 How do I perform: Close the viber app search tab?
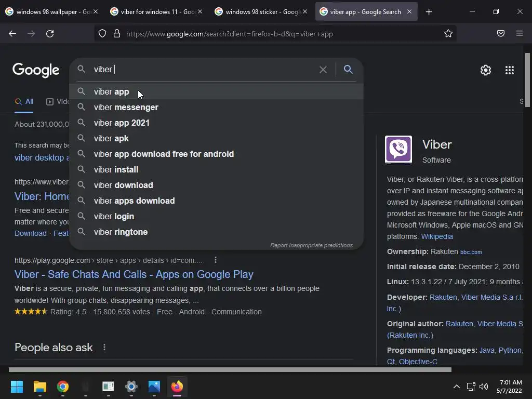click(409, 11)
